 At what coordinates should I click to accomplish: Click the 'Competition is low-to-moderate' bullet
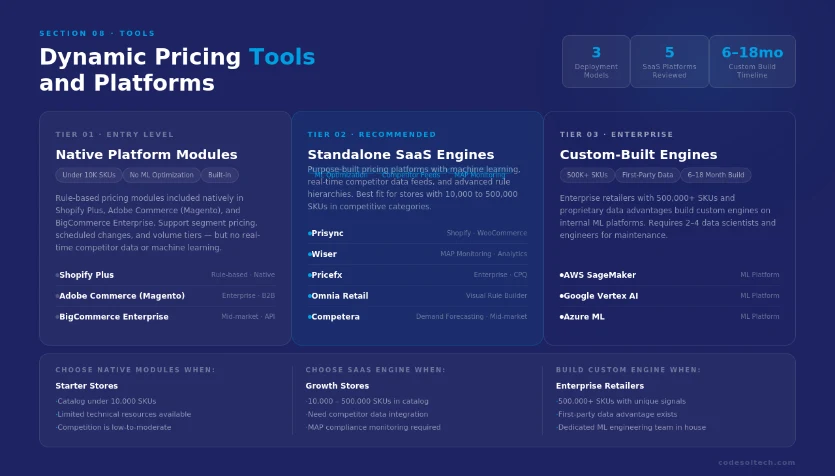tap(113, 427)
